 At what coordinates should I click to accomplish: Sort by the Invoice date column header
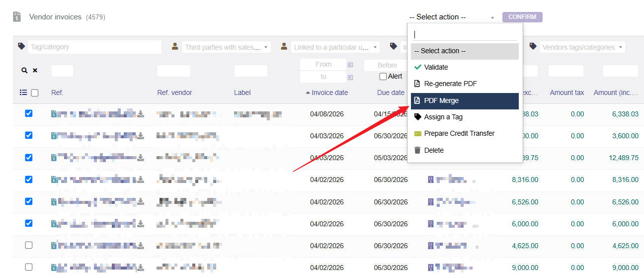[x=329, y=93]
